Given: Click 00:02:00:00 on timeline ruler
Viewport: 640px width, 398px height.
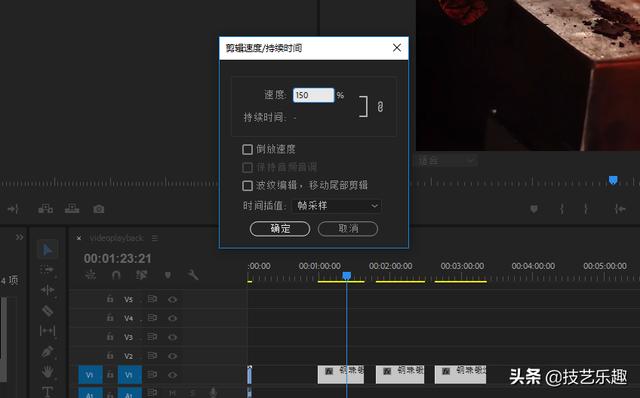Looking at the screenshot, I should point(390,266).
